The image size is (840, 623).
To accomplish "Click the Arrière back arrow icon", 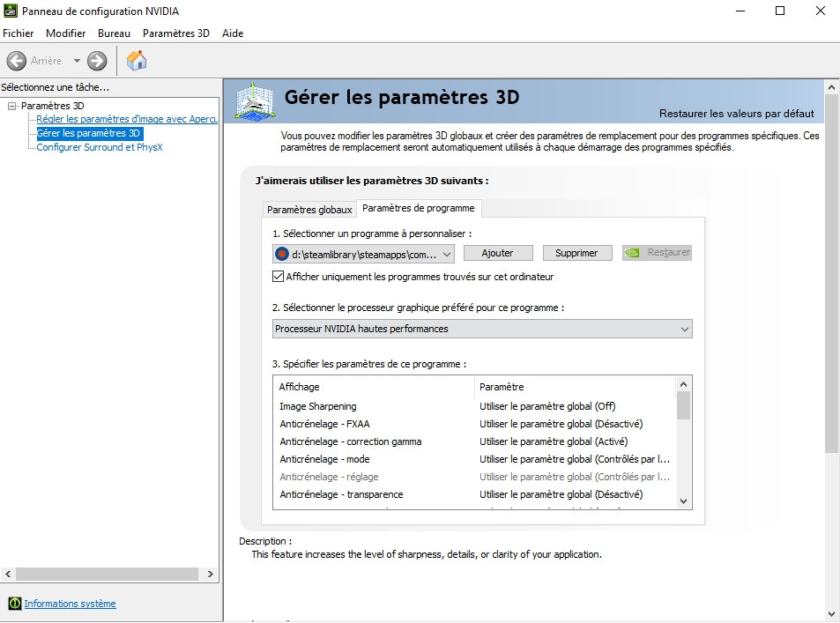I will (x=17, y=61).
